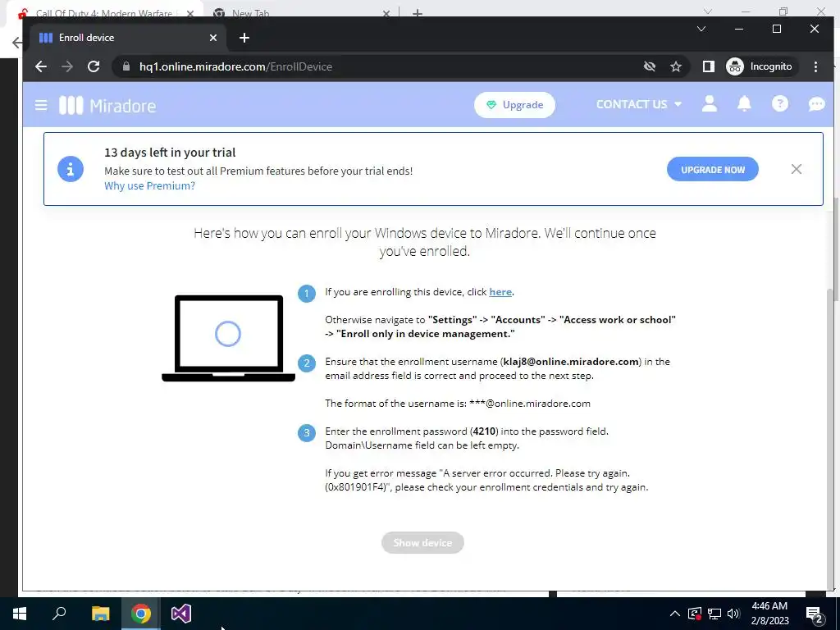Click enrollment password 4210
Image resolution: width=840 pixels, height=630 pixels.
486,431
